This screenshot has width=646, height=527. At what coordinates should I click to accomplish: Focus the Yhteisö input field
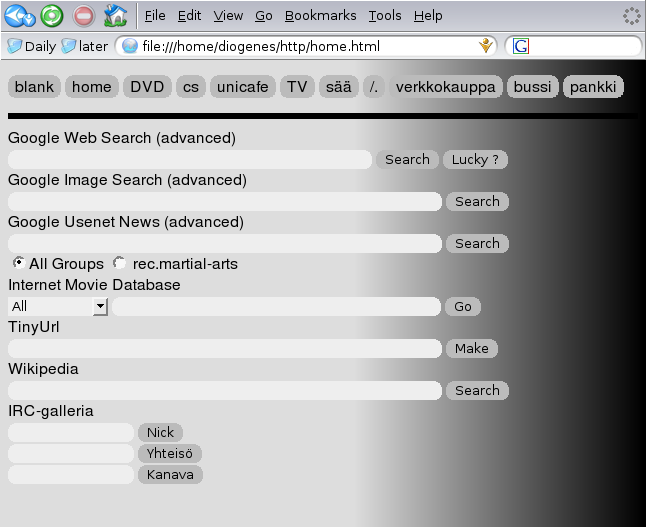coord(71,454)
